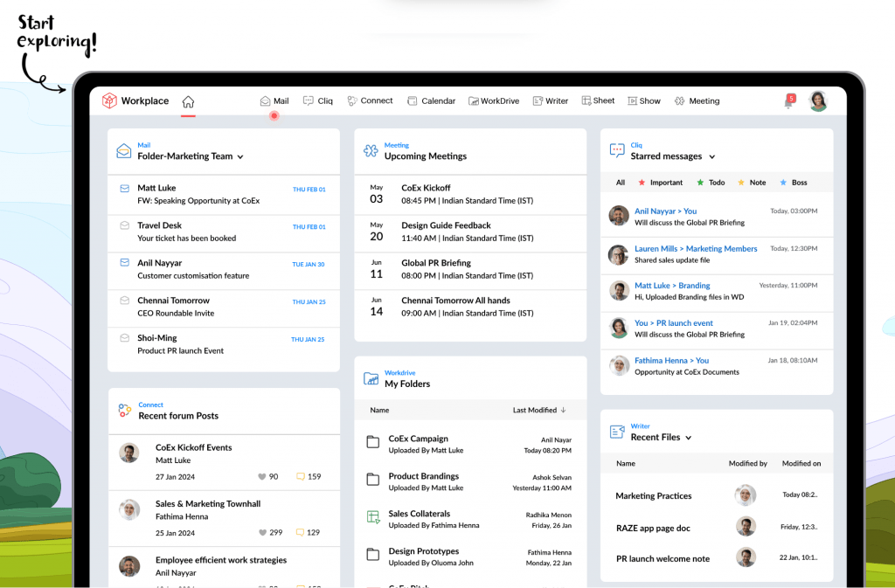
Task: Open your profile picture in the top right
Action: click(817, 100)
